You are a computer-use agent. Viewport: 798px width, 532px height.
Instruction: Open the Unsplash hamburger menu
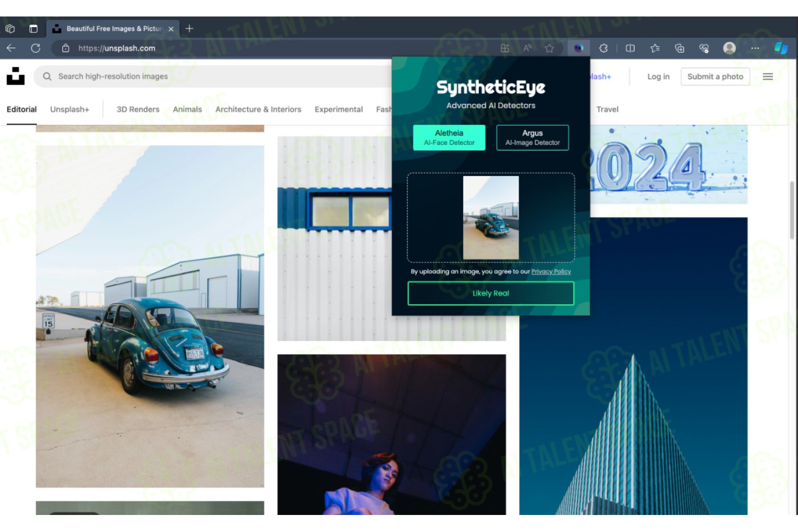[x=768, y=77]
